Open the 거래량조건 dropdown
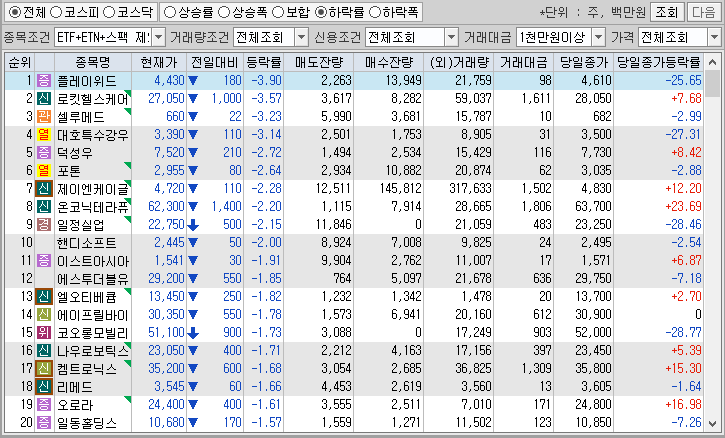This screenshot has height=438, width=725. click(x=301, y=37)
